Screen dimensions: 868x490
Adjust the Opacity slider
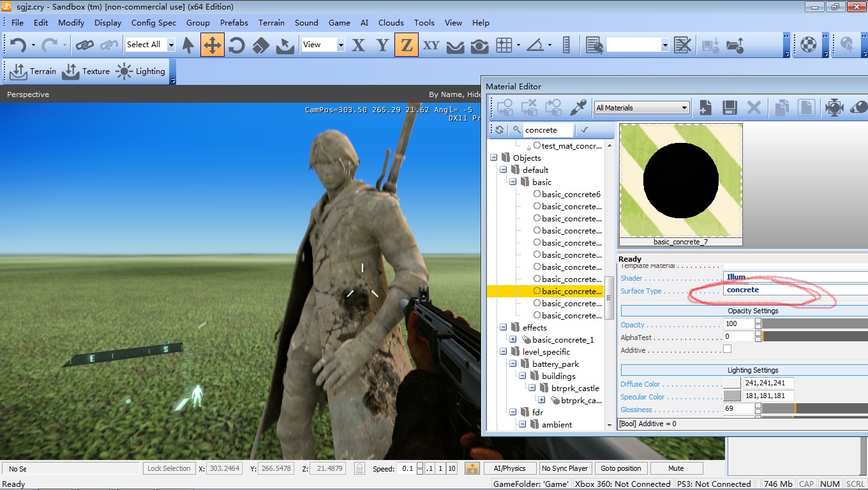coord(814,324)
